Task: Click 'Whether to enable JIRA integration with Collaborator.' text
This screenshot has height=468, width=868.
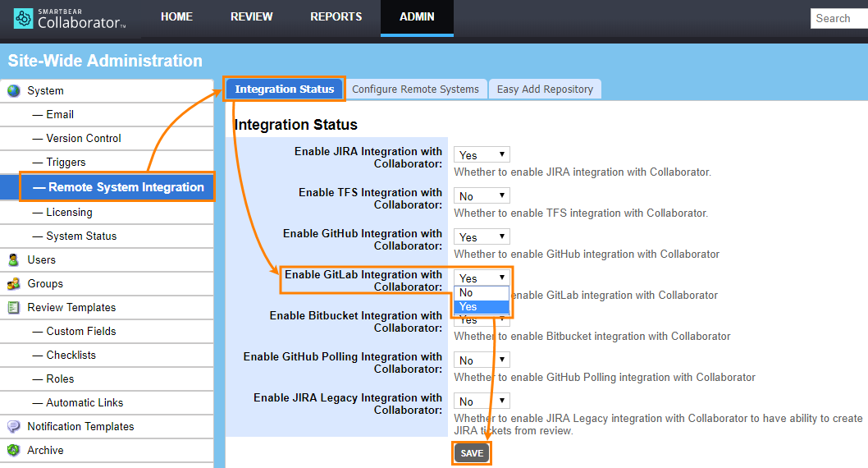Action: point(582,172)
